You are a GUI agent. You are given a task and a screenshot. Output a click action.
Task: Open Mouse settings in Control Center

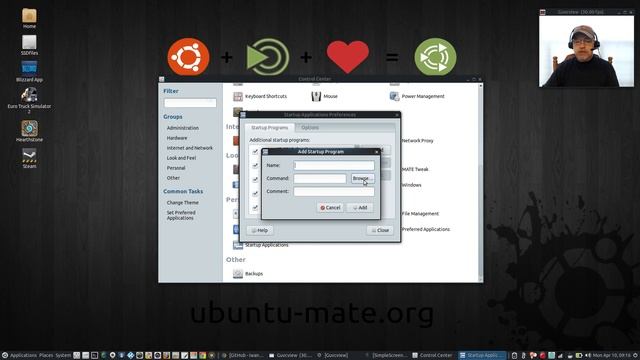click(324, 96)
